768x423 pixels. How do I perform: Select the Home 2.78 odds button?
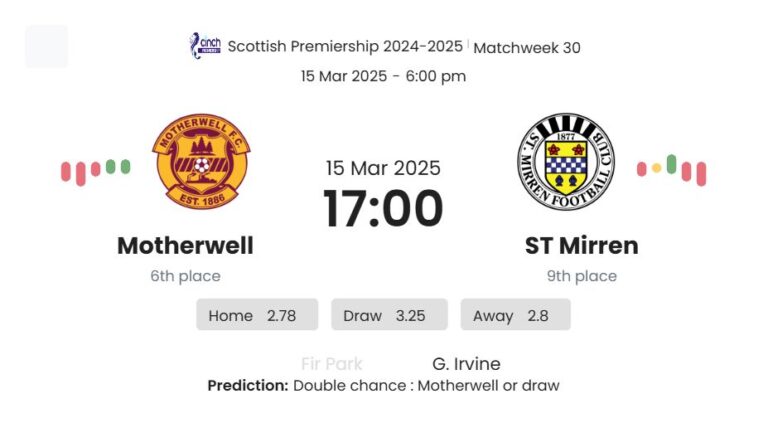point(257,315)
